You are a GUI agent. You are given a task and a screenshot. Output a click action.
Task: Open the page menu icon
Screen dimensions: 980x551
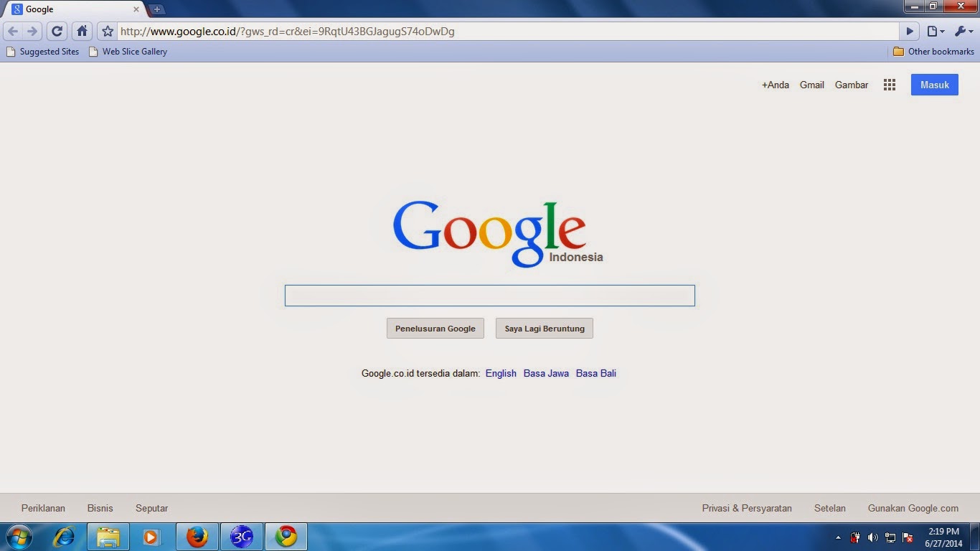(936, 32)
